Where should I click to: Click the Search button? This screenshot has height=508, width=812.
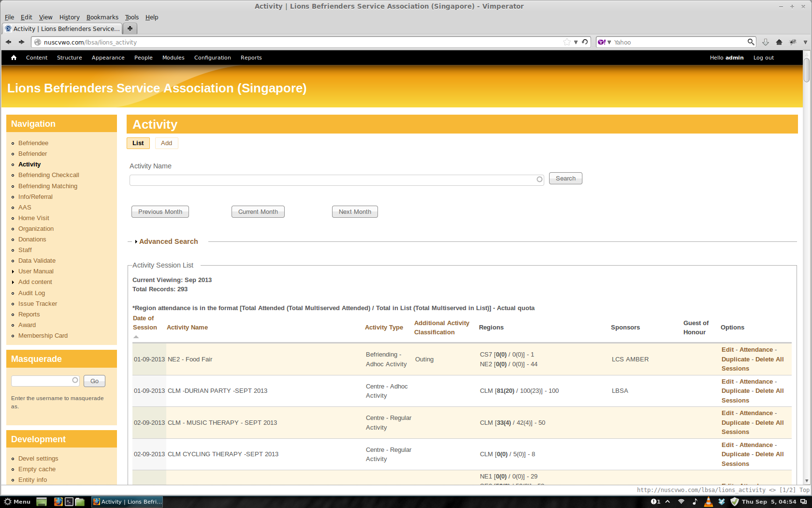[565, 179]
